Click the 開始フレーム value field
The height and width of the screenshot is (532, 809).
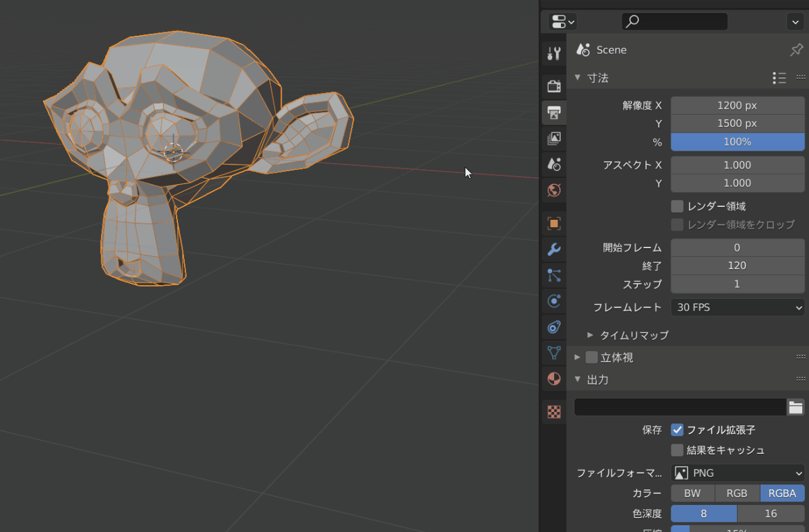pos(738,248)
